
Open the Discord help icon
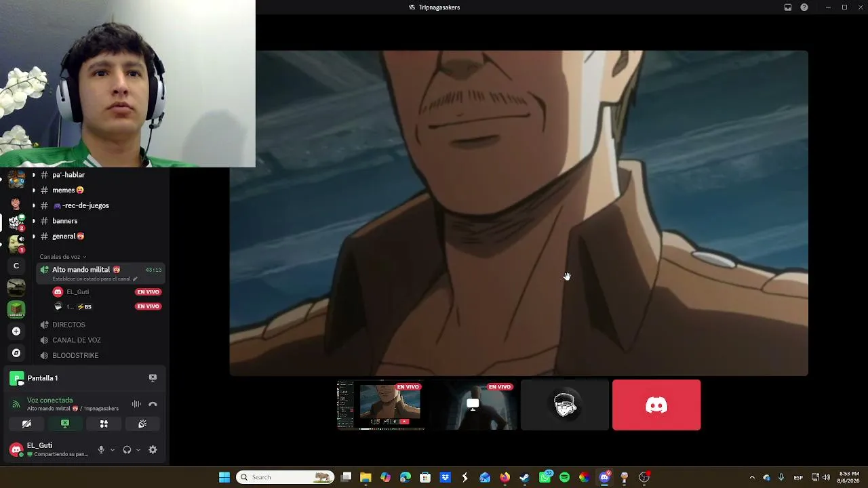pos(804,7)
